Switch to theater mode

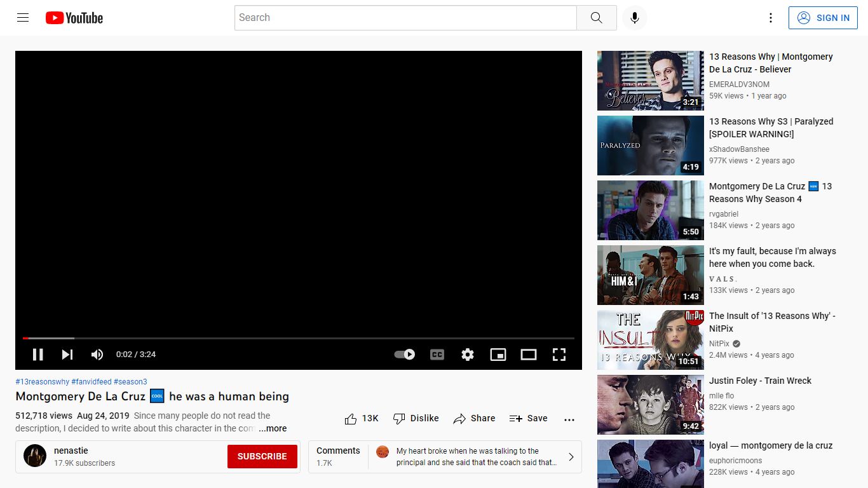529,355
